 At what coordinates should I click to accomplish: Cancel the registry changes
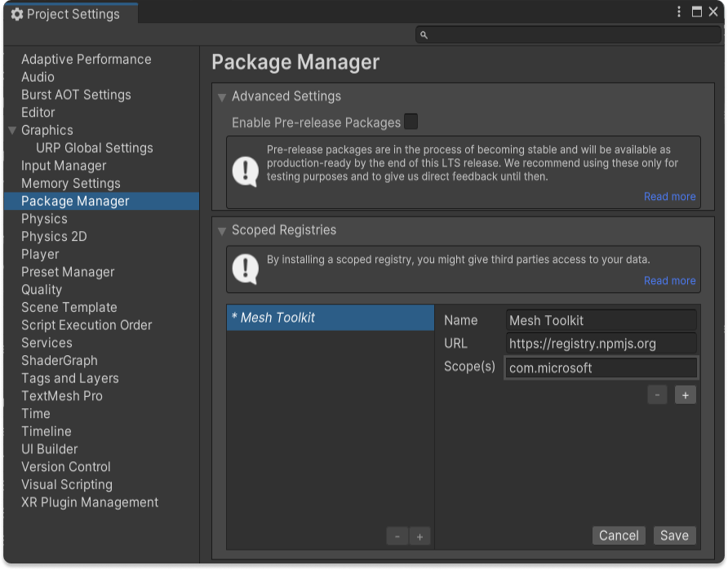pos(619,536)
